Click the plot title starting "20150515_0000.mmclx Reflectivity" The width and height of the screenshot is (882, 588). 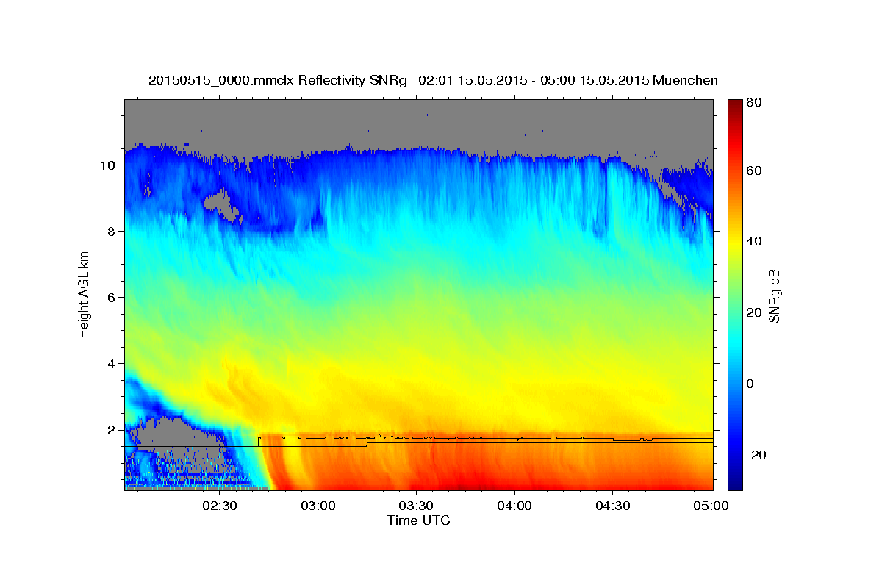click(433, 80)
